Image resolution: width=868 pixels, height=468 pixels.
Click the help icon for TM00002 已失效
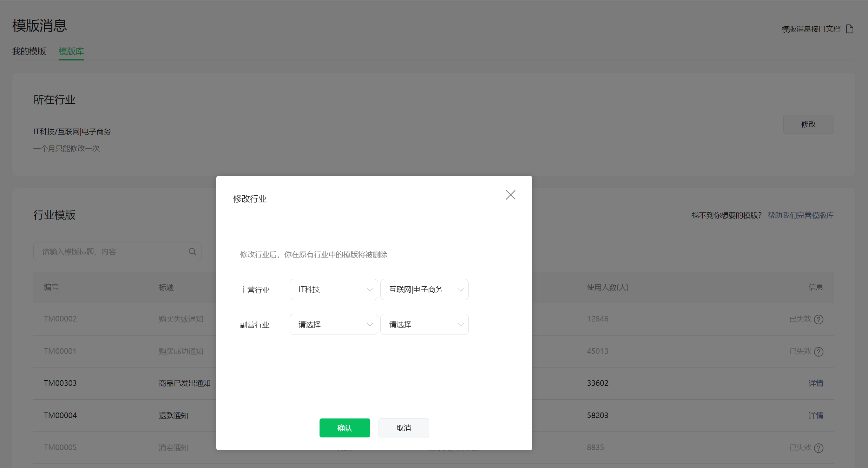tap(818, 319)
